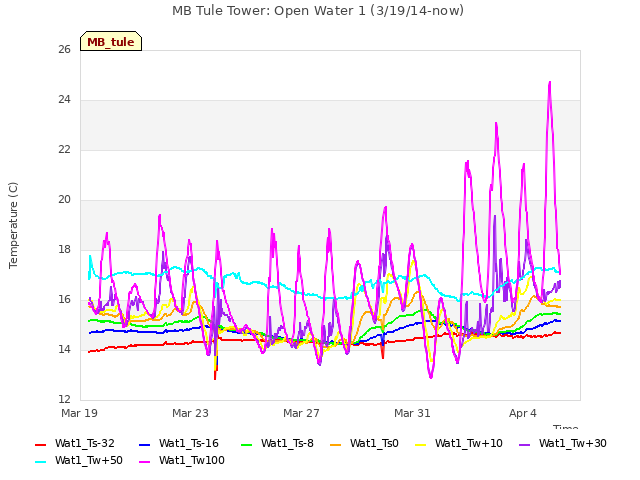Select the Wat1_Tw+50 legend label
Screen dimensions: 640x480
point(89,461)
